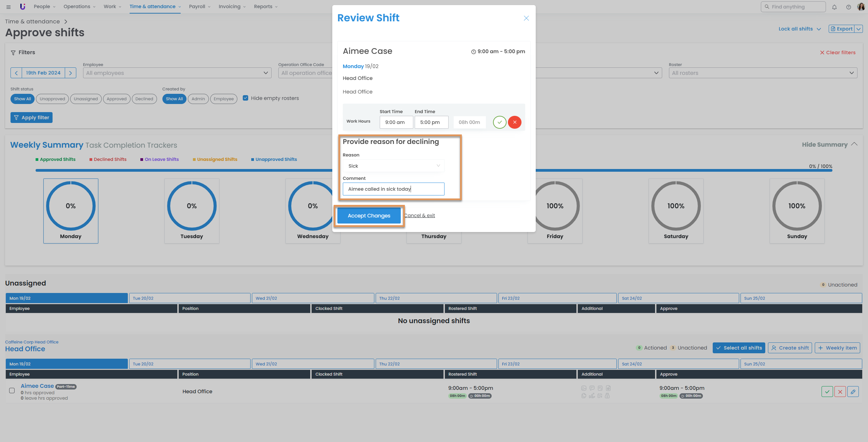
Task: Click the green approve work hours icon
Action: [499, 122]
